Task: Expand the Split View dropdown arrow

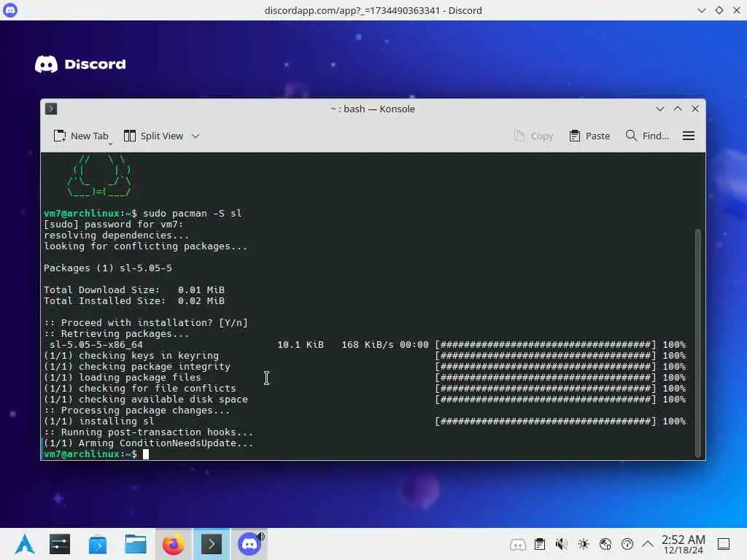Action: point(196,136)
